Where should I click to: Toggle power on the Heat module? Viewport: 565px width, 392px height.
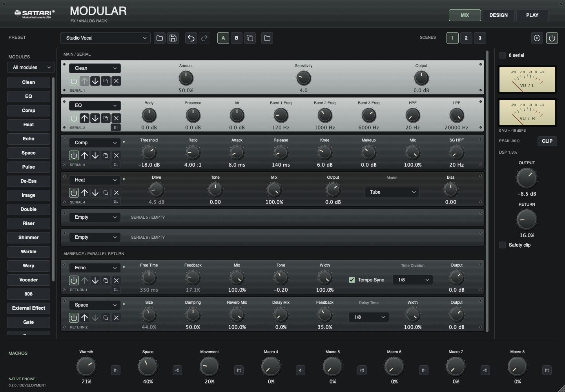(74, 193)
